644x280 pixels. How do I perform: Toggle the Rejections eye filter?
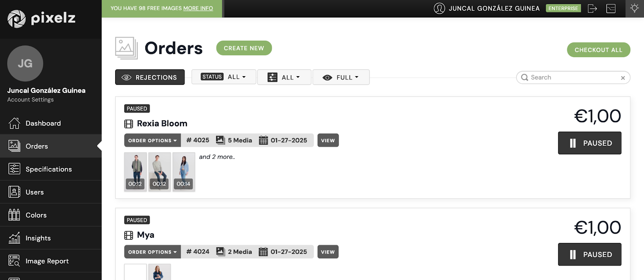coord(150,77)
